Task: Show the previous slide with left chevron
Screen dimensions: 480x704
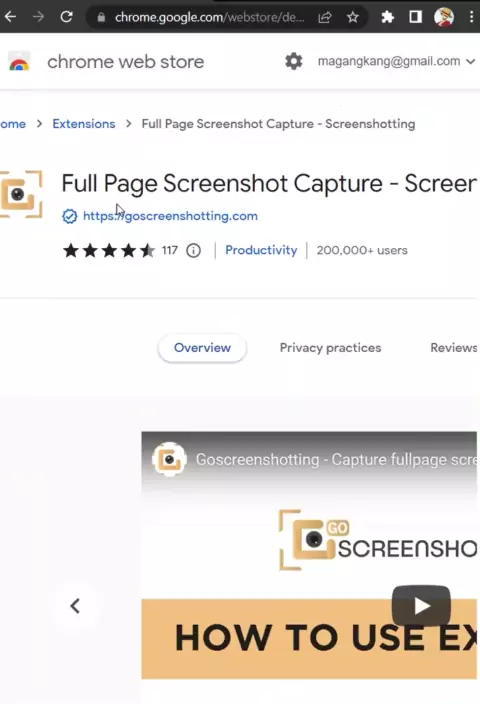Action: (x=75, y=606)
